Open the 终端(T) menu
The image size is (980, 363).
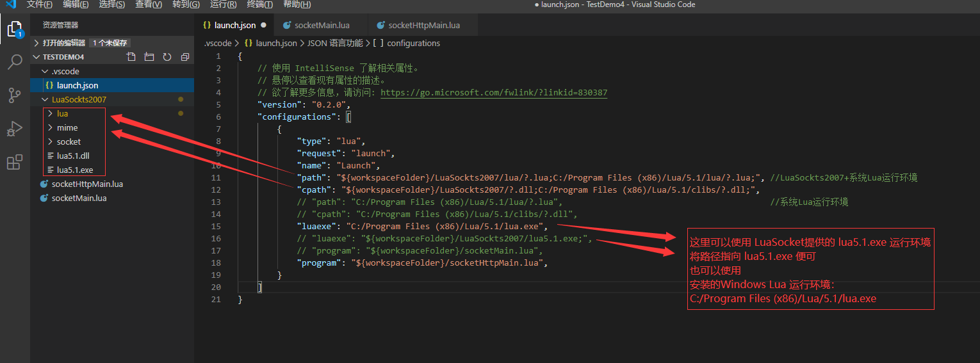259,4
